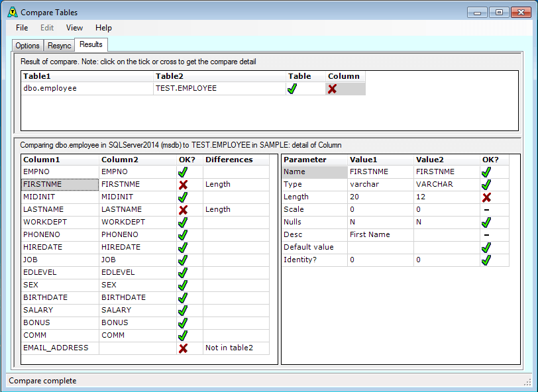Click the green tick for the WORKDEPT row

(x=183, y=222)
